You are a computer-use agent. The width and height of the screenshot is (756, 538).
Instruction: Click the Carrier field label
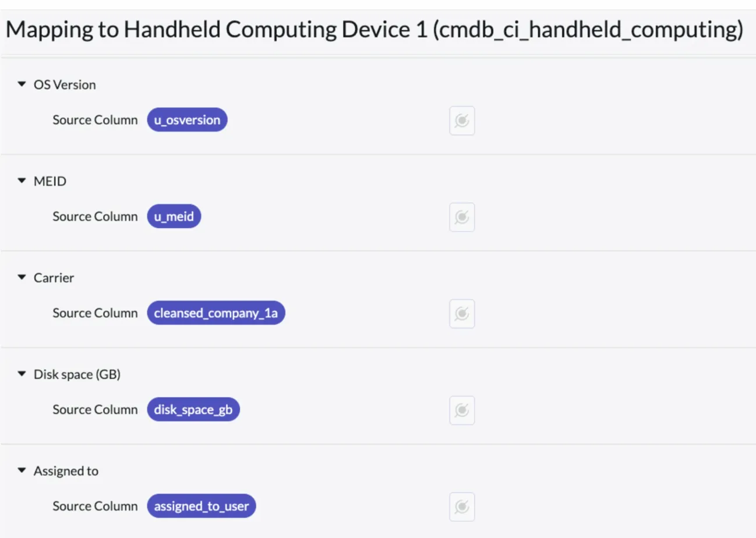point(54,278)
